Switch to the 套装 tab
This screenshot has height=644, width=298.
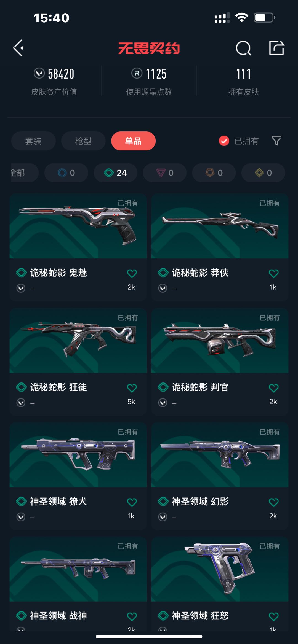point(33,141)
